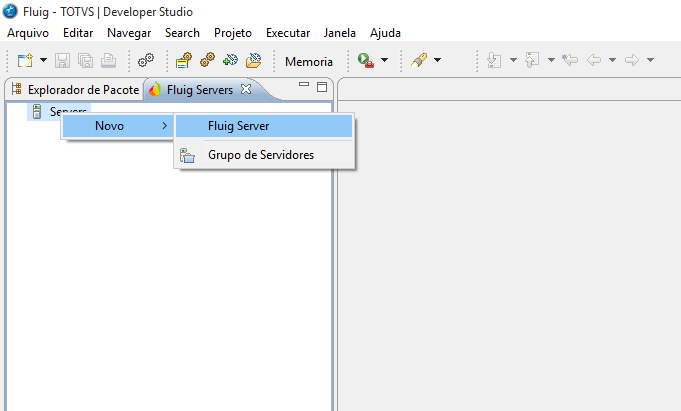Open the Search flashlight dropdown arrow
Viewport: 681px width, 411px height.
pyautogui.click(x=437, y=60)
